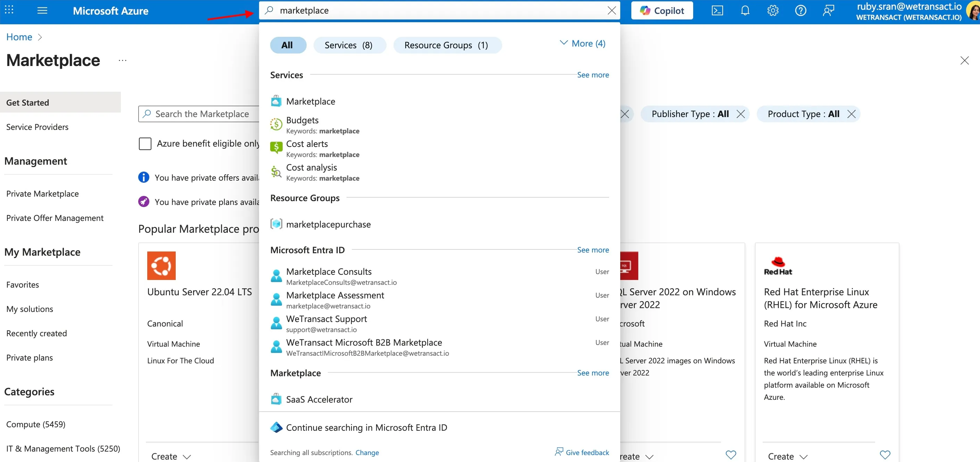Screen dimensions: 980x462
Task: Open Marketplace Consults user result
Action: (439, 277)
